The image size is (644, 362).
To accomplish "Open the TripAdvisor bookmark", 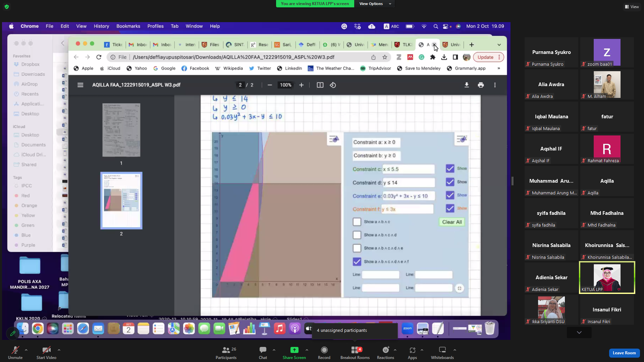I will pyautogui.click(x=376, y=68).
